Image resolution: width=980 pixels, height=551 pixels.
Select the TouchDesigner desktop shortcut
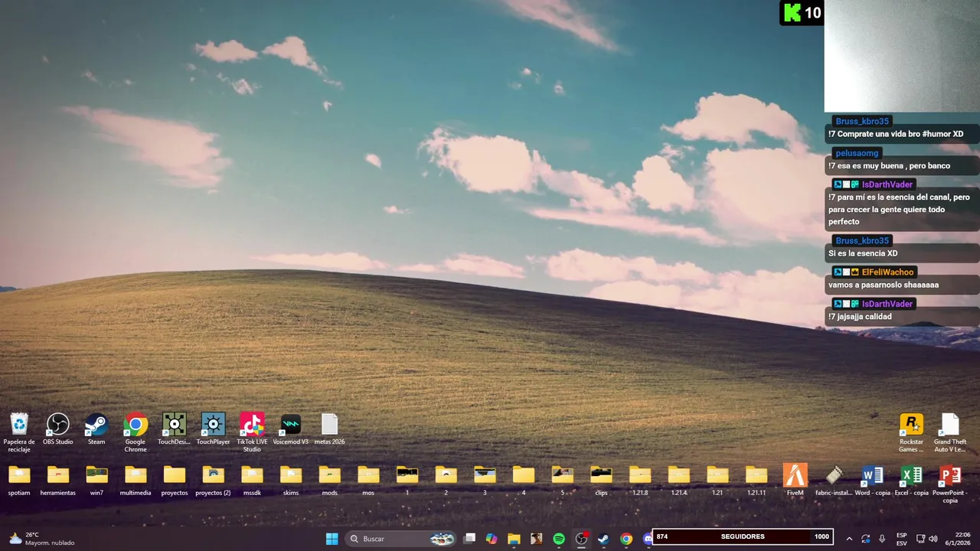pyautogui.click(x=174, y=429)
